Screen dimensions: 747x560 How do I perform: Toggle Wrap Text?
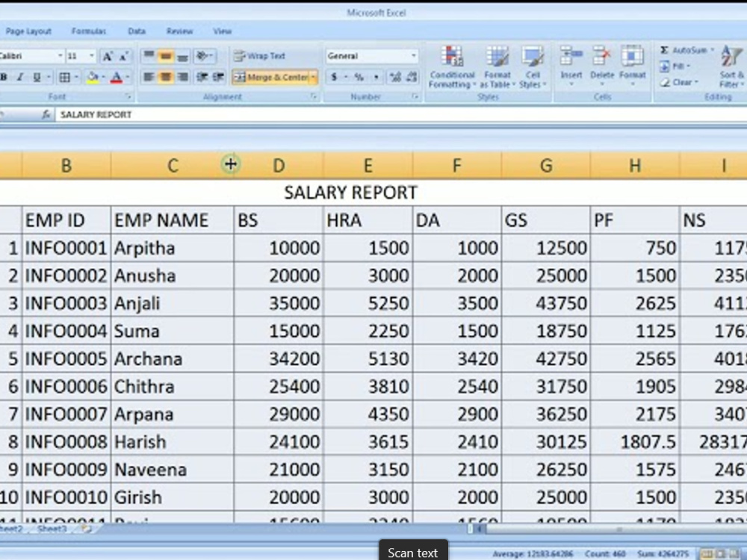click(x=260, y=56)
